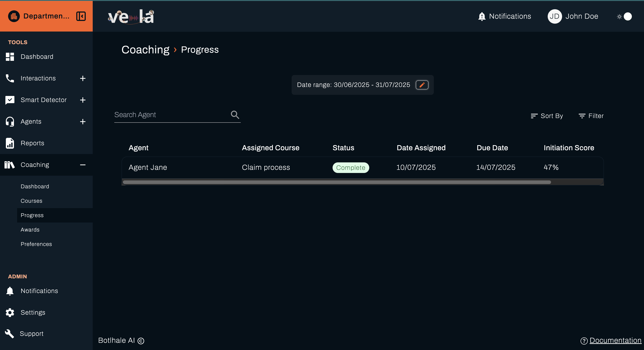This screenshot has height=350, width=644.
Task: Open the Reports section
Action: coord(32,143)
